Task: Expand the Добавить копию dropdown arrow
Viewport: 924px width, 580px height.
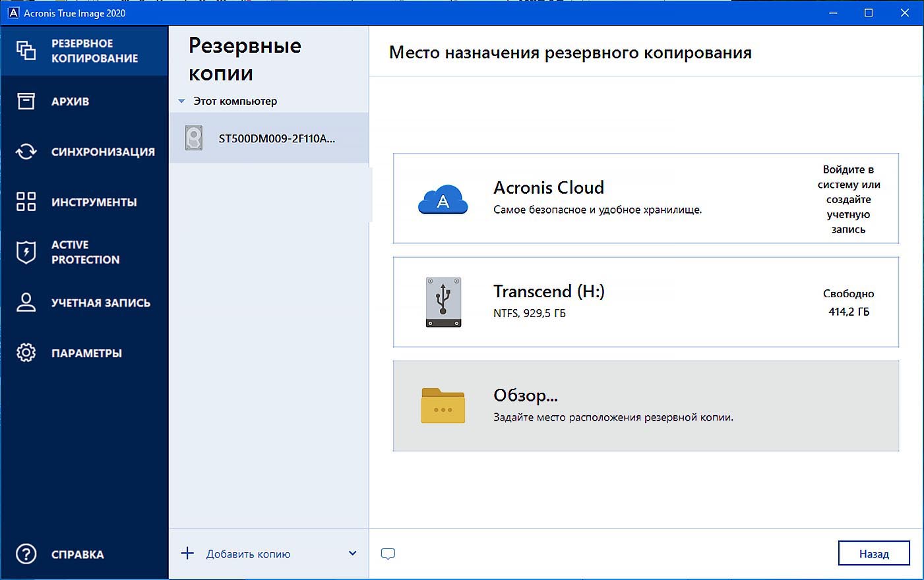Action: (352, 554)
